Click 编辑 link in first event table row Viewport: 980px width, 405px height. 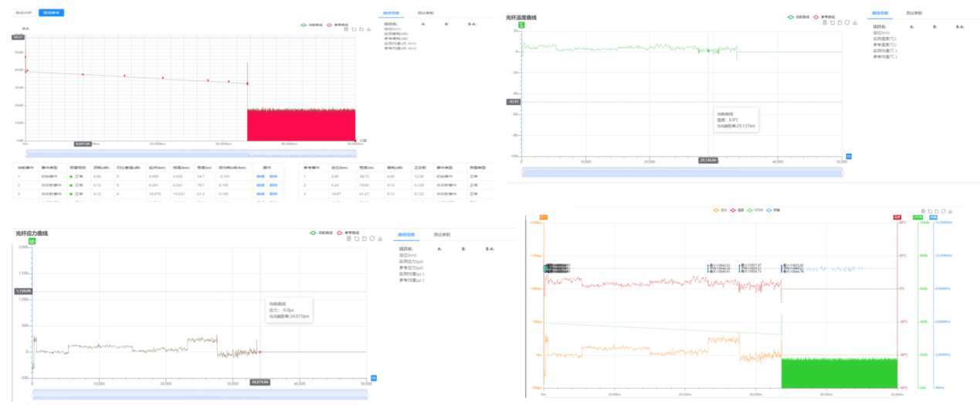260,177
